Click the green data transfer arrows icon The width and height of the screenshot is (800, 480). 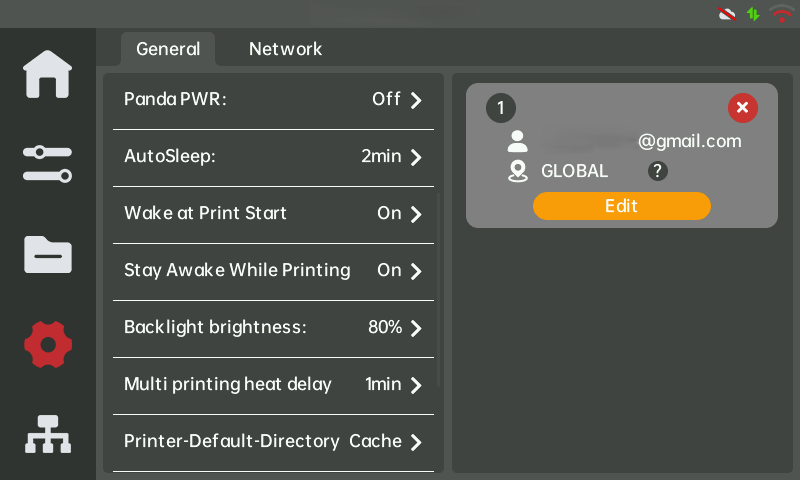click(753, 14)
